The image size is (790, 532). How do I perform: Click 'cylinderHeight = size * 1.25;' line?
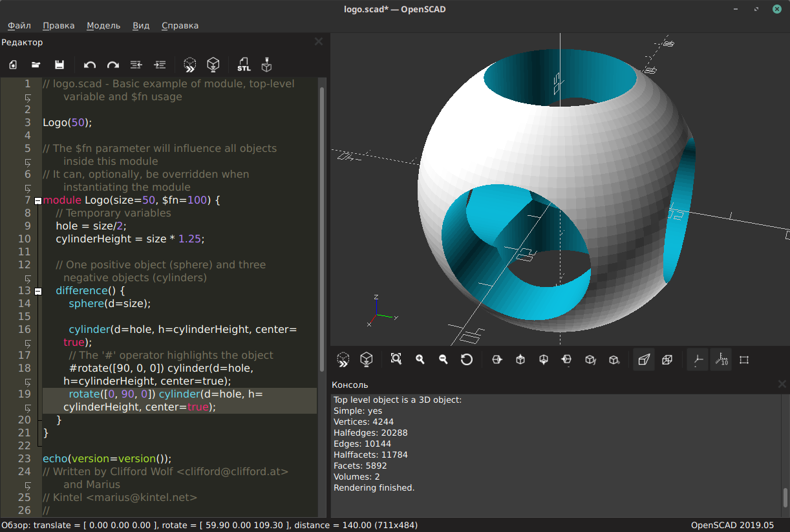tap(130, 239)
